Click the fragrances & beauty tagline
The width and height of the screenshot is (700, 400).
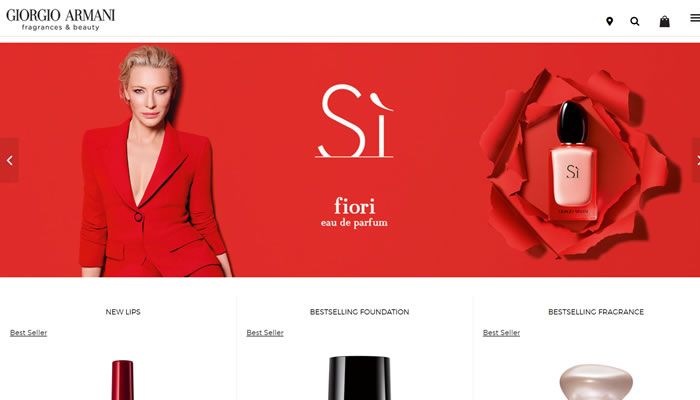coord(61,27)
